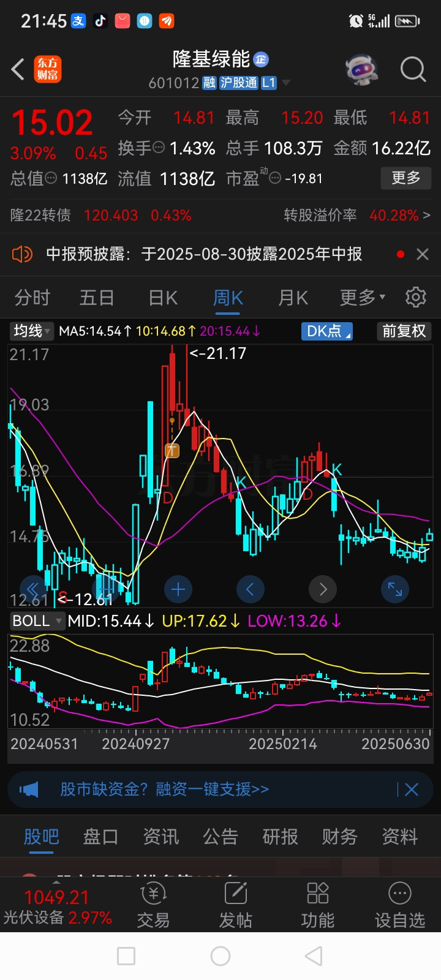Switch to the 月K chart tab
Viewport: 441px width, 980px height.
click(293, 298)
